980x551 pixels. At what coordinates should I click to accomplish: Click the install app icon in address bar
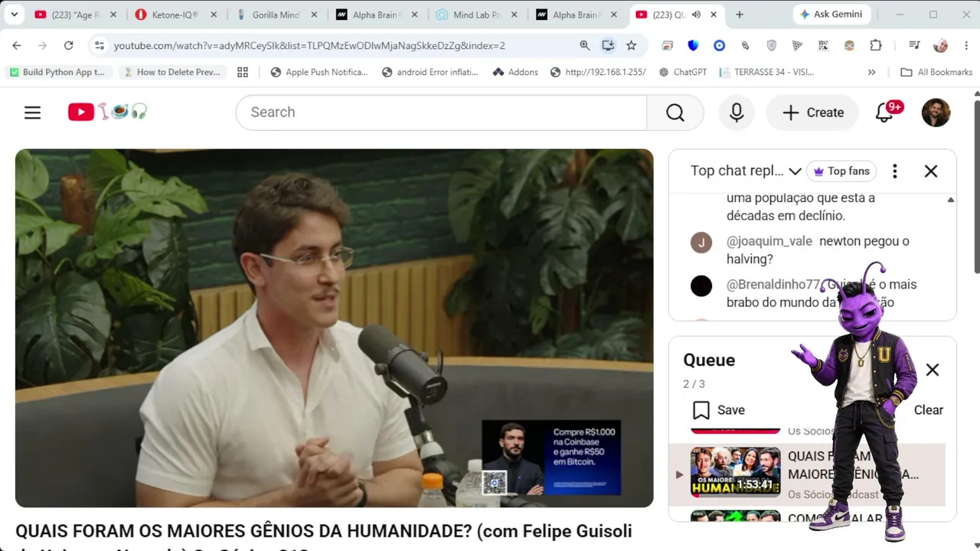coord(608,46)
